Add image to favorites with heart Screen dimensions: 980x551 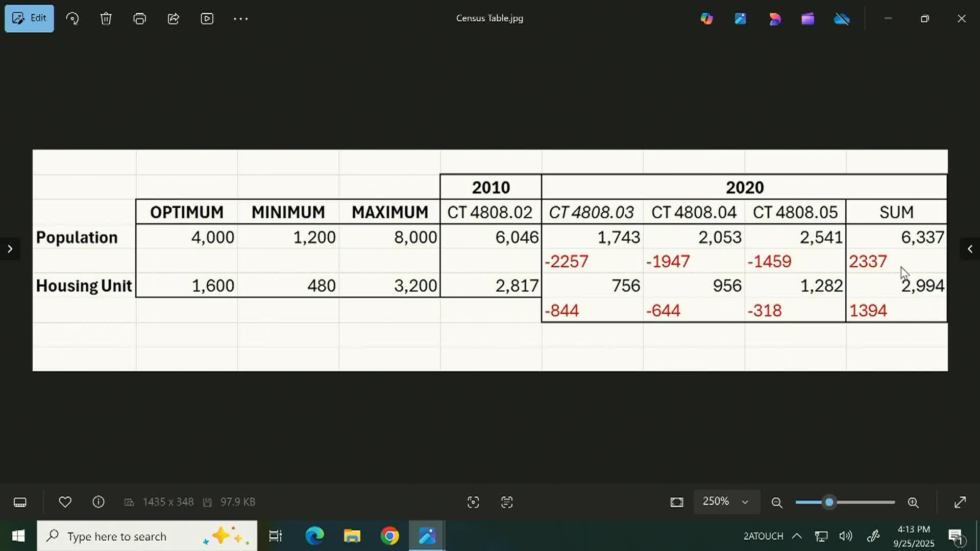[x=65, y=502]
